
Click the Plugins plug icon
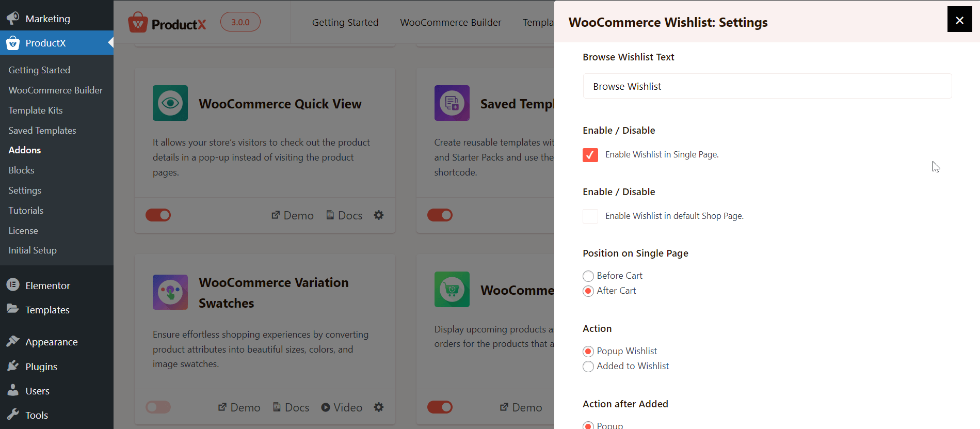click(x=13, y=366)
